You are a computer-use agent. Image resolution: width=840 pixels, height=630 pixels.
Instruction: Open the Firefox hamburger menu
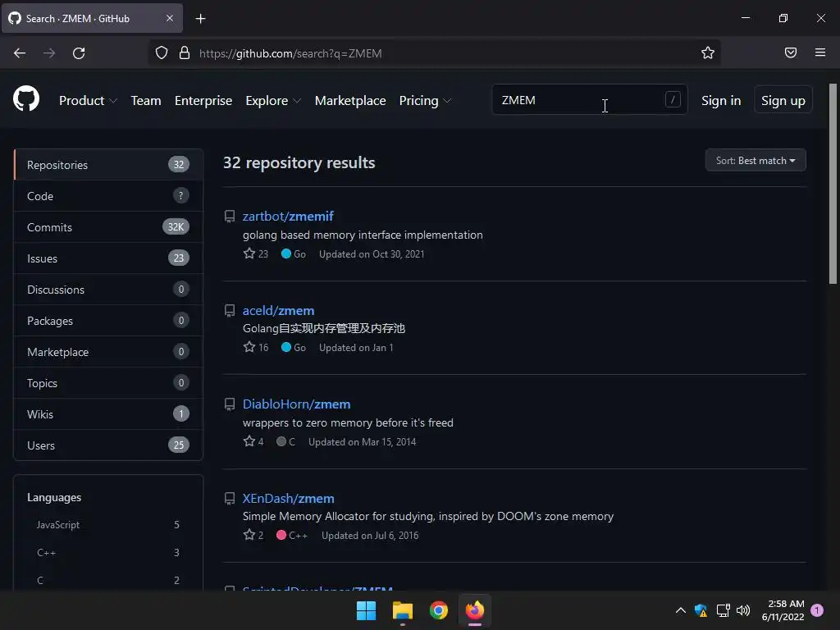(x=820, y=52)
